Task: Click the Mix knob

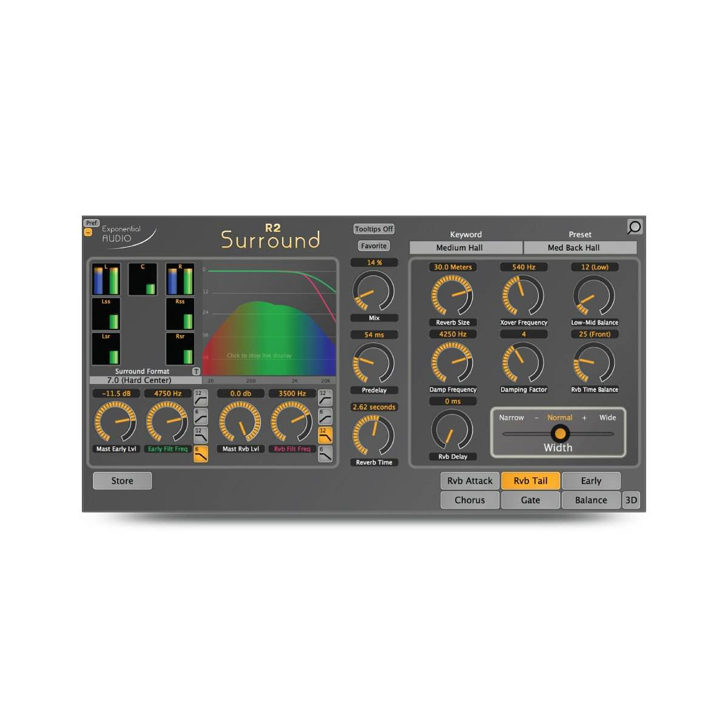Action: click(x=374, y=291)
